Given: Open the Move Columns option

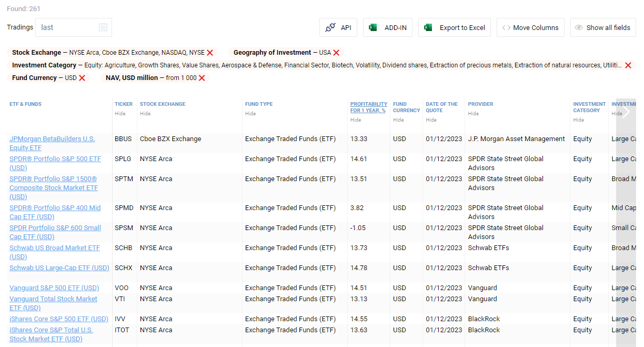Looking at the screenshot, I should pos(530,27).
